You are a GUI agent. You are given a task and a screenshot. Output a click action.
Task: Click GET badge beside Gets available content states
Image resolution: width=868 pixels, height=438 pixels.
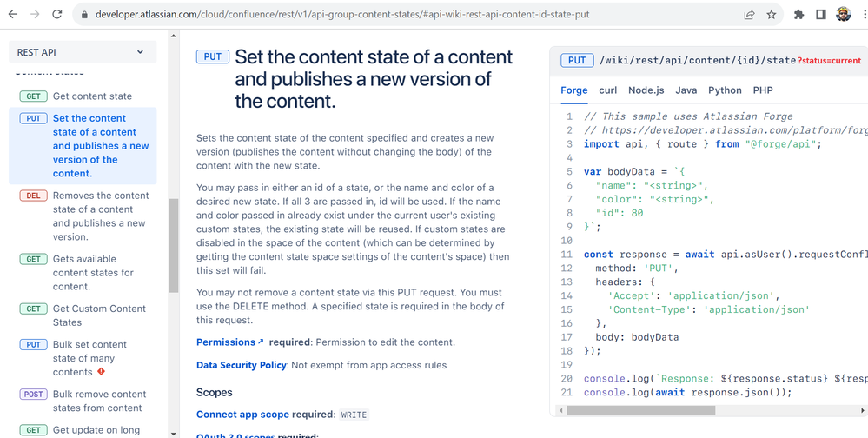(33, 259)
